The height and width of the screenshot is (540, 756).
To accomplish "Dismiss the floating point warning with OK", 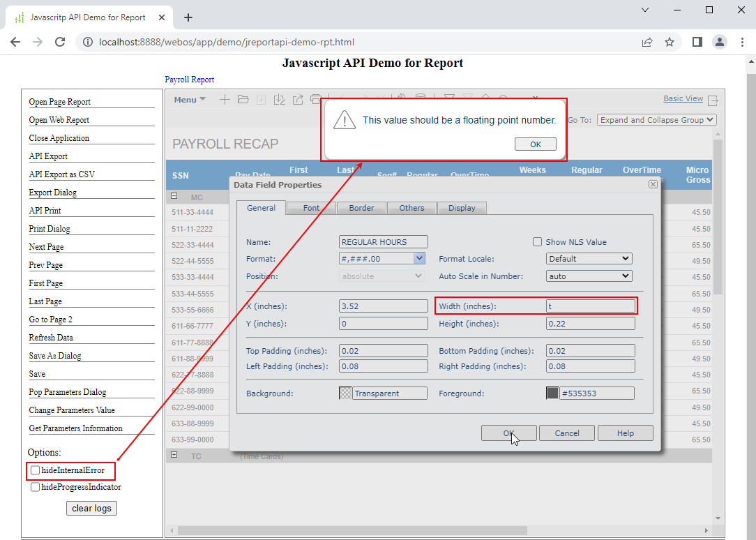I will 535,144.
